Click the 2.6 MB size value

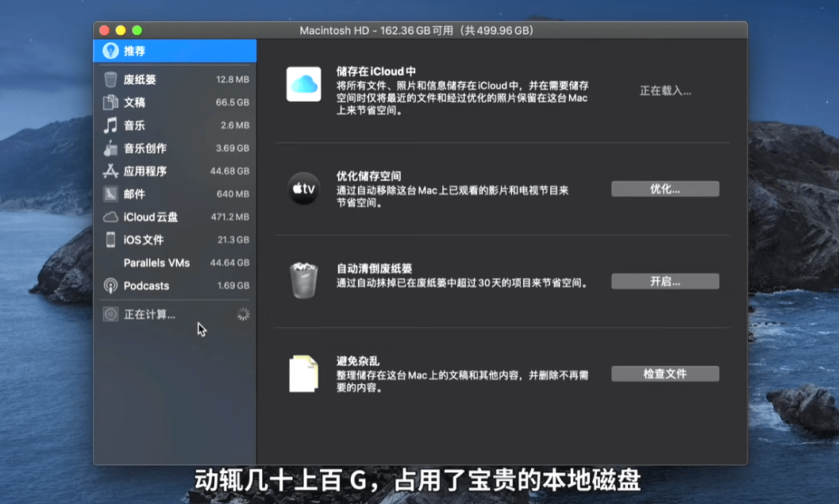[x=234, y=125]
